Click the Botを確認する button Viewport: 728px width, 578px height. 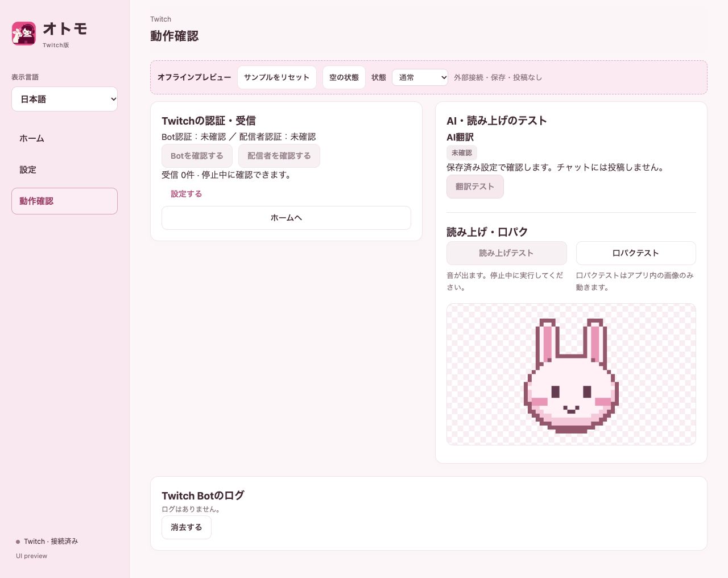[197, 156]
